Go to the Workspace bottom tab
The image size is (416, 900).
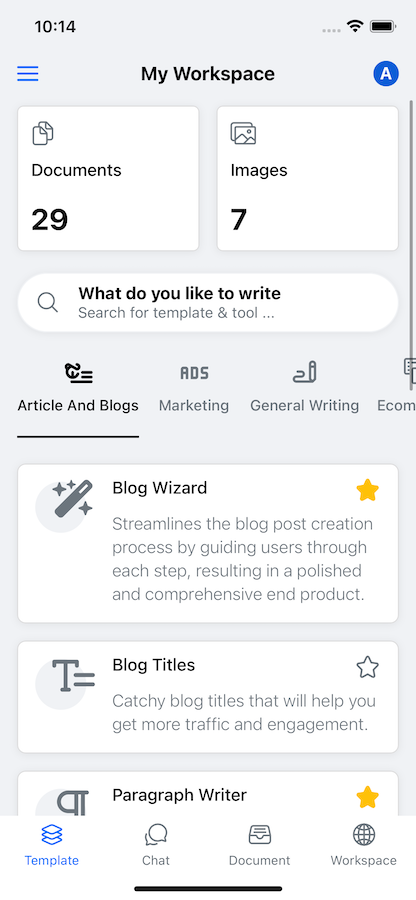pyautogui.click(x=364, y=845)
